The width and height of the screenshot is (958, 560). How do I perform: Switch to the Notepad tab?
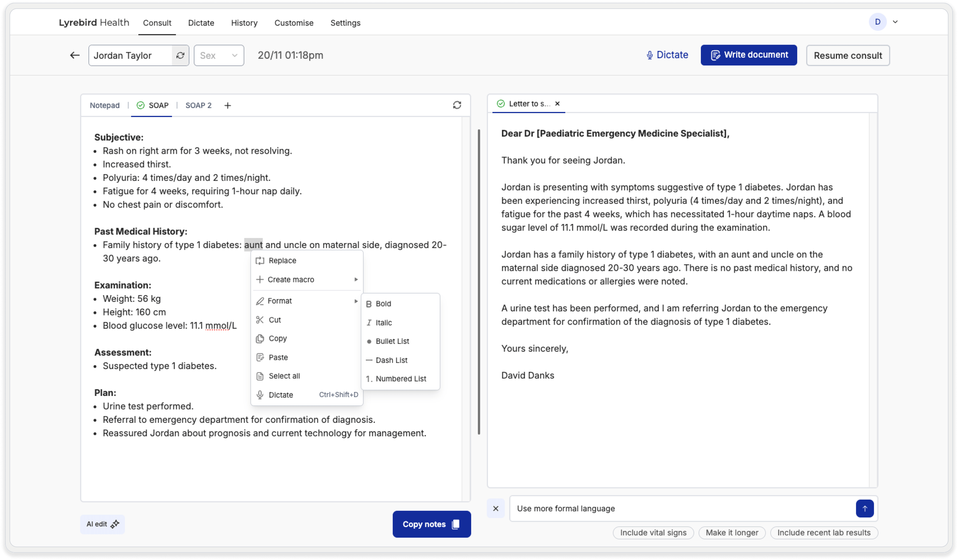(104, 105)
